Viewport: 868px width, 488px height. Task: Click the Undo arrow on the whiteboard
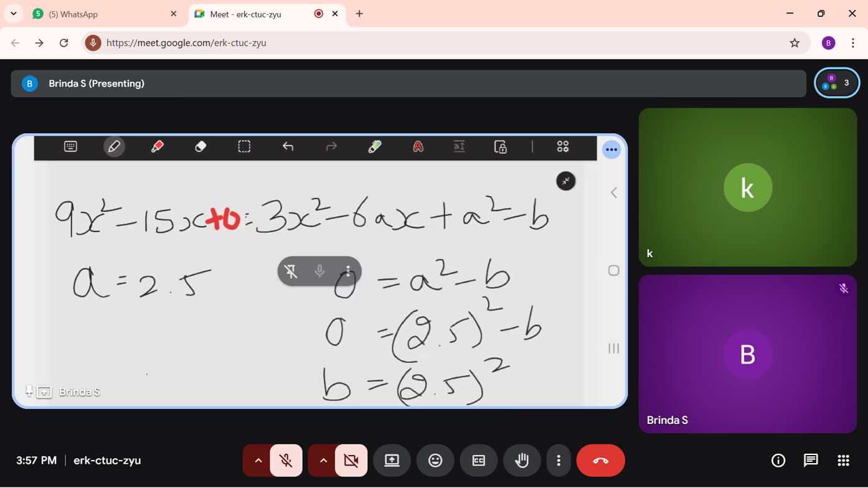point(288,146)
